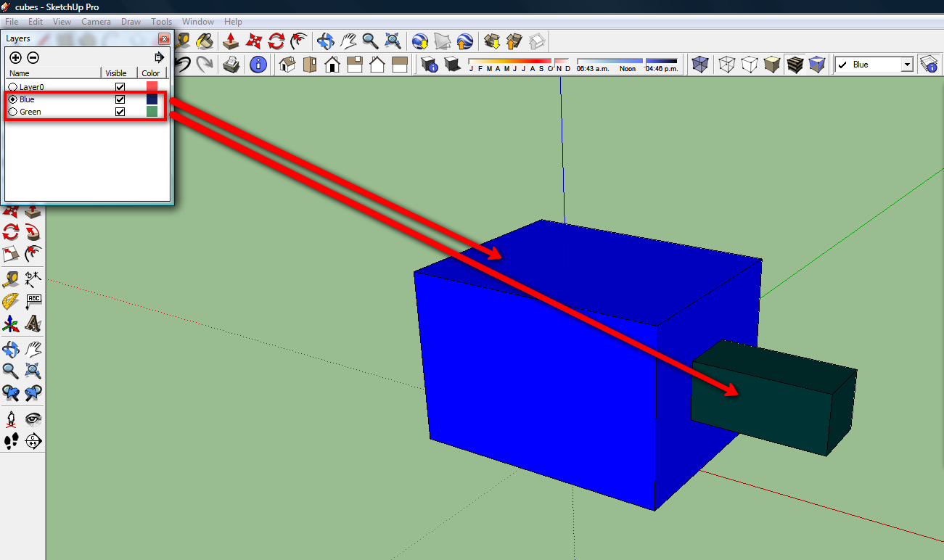Switch to the Top view
This screenshot has height=560, width=944.
coord(310,65)
